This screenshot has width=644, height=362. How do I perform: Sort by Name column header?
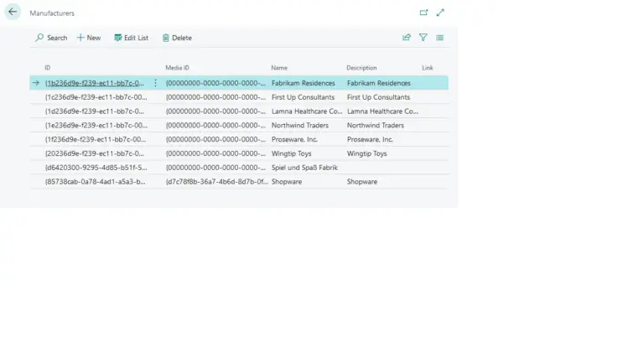coord(279,68)
